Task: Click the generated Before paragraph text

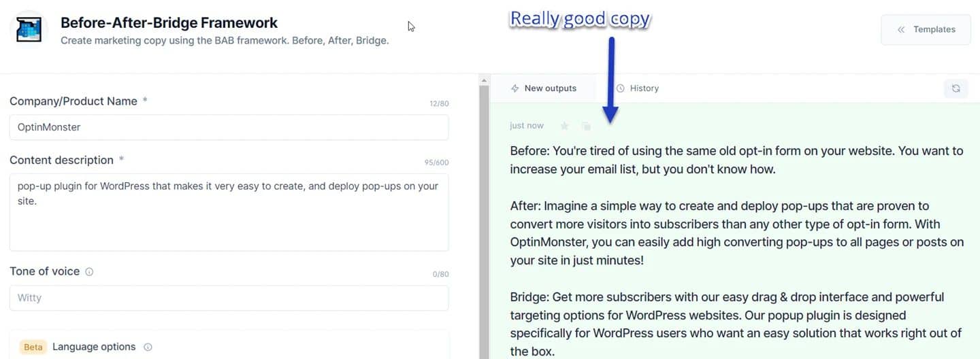Action: click(x=736, y=160)
